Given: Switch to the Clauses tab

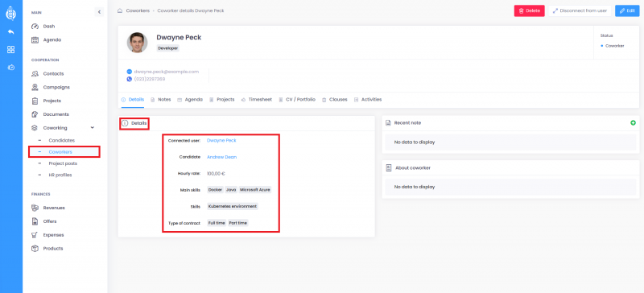Looking at the screenshot, I should (335, 100).
